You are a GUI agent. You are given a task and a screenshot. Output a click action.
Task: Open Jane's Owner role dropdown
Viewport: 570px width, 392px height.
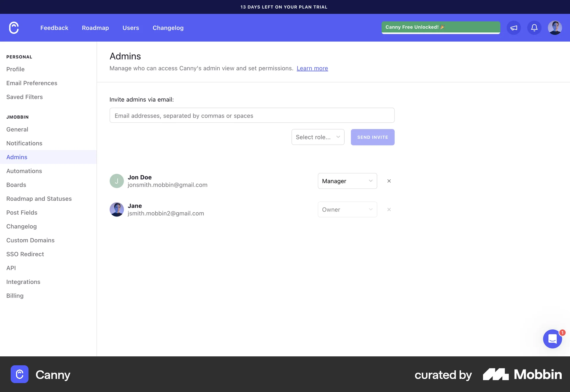(347, 209)
